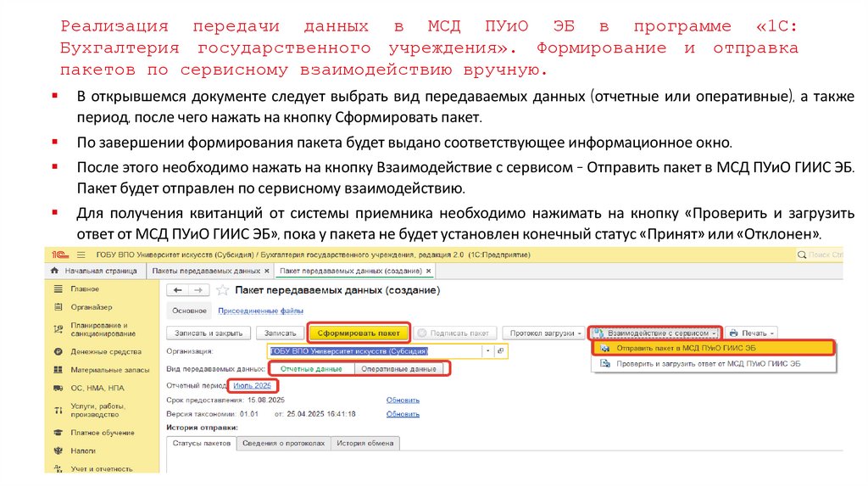
Task: Open the Учет и отчетность section label
Action: tap(102, 468)
